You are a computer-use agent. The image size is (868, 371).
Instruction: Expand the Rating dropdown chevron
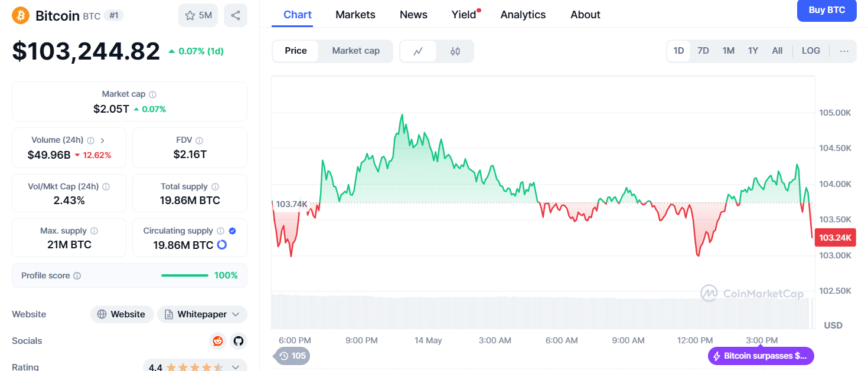pyautogui.click(x=236, y=367)
